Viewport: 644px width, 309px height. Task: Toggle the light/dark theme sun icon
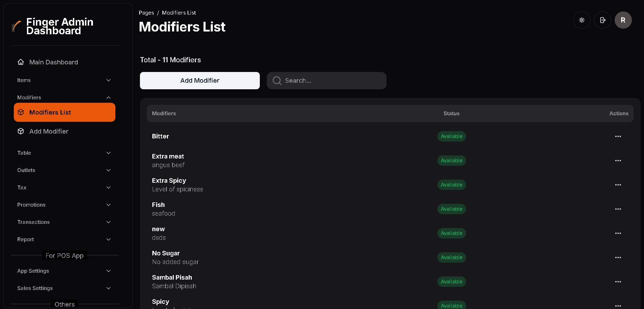[x=582, y=20]
